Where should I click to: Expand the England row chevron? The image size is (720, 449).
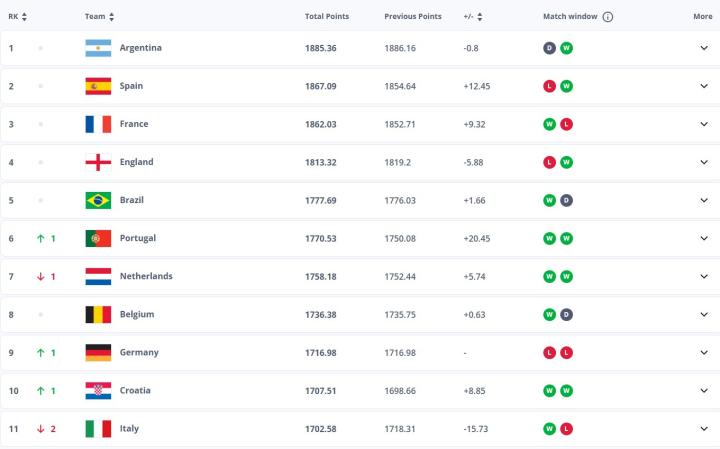click(703, 162)
